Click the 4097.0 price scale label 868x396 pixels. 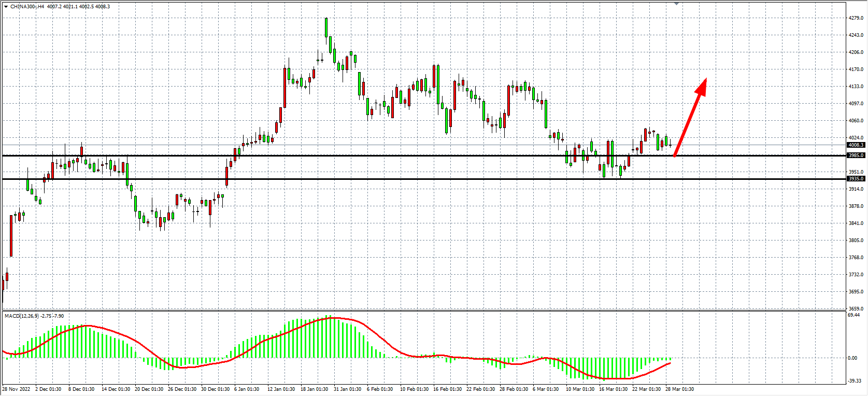click(856, 104)
